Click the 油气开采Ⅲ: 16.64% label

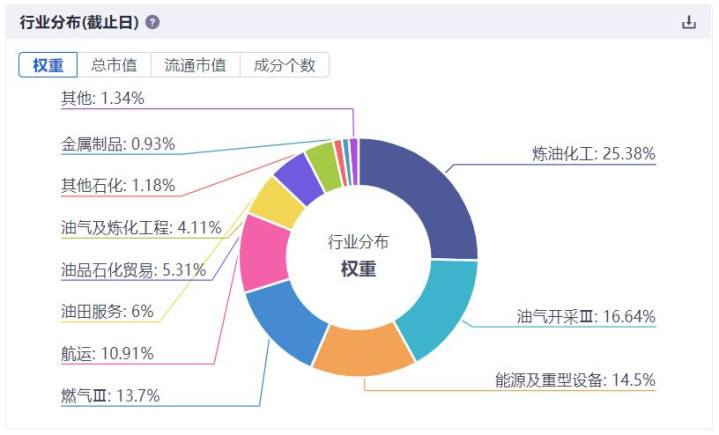586,317
